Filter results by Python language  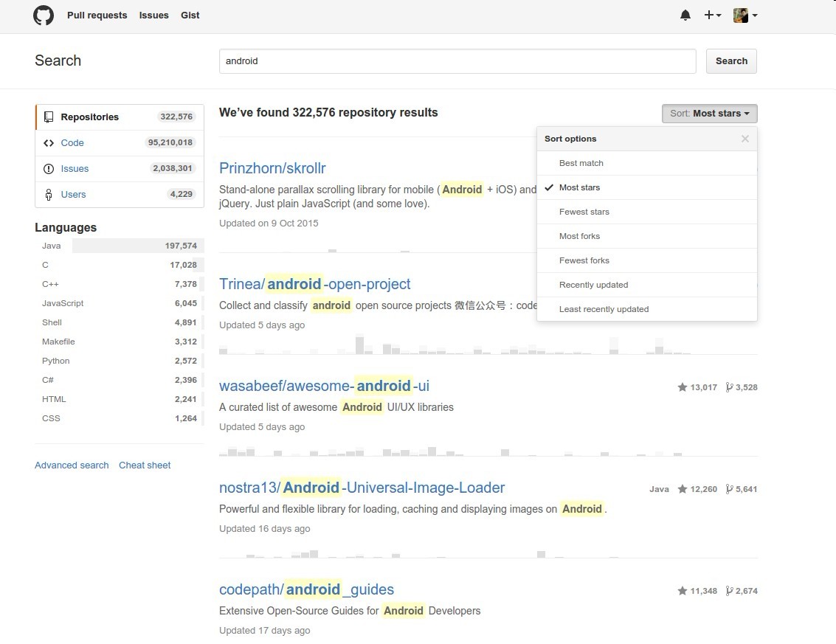click(x=120, y=361)
